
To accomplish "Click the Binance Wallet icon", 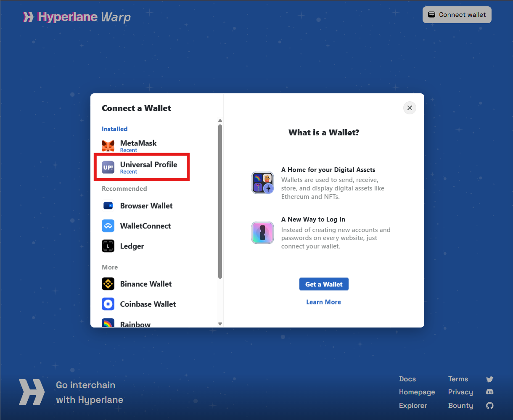I will tap(108, 284).
